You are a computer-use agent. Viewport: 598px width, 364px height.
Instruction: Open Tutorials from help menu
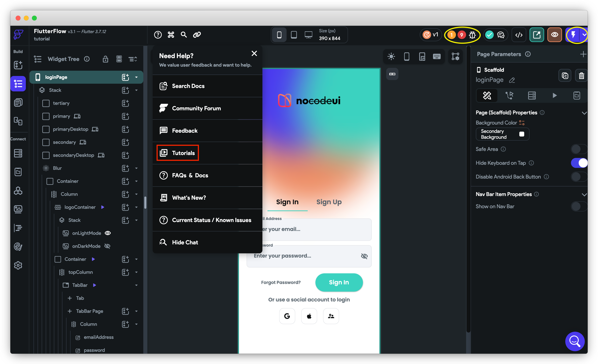207,153
